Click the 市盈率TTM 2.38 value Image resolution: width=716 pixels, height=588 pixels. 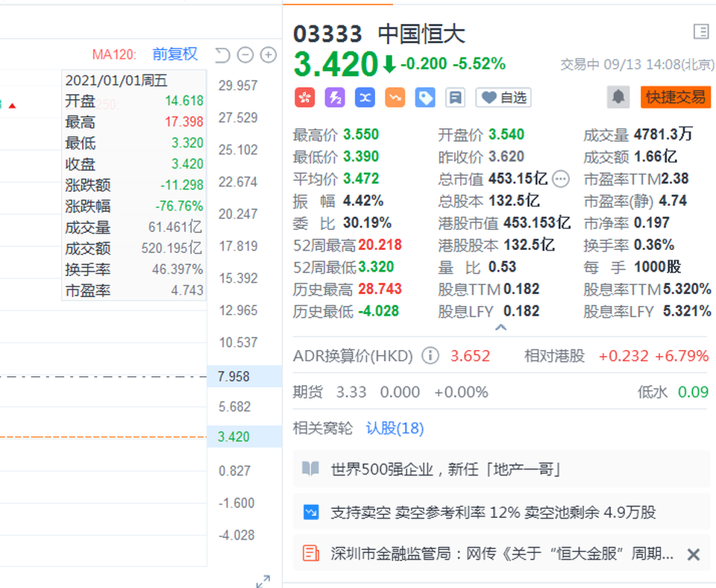675,178
